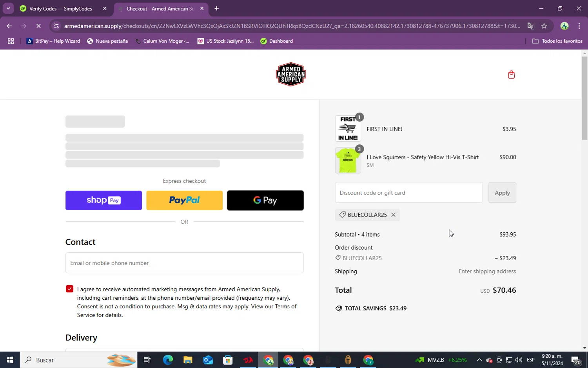Open Calum Von Moger bookmark
The height and width of the screenshot is (368, 588).
(162, 41)
